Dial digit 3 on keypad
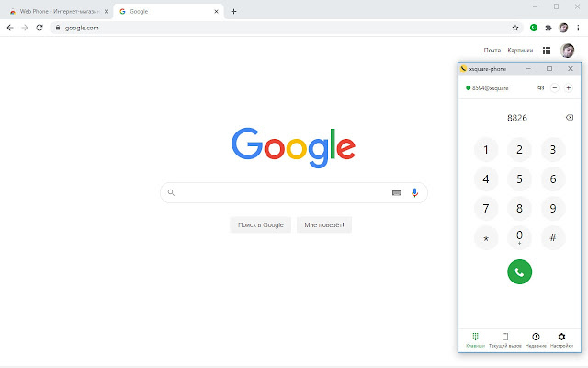 coord(553,150)
